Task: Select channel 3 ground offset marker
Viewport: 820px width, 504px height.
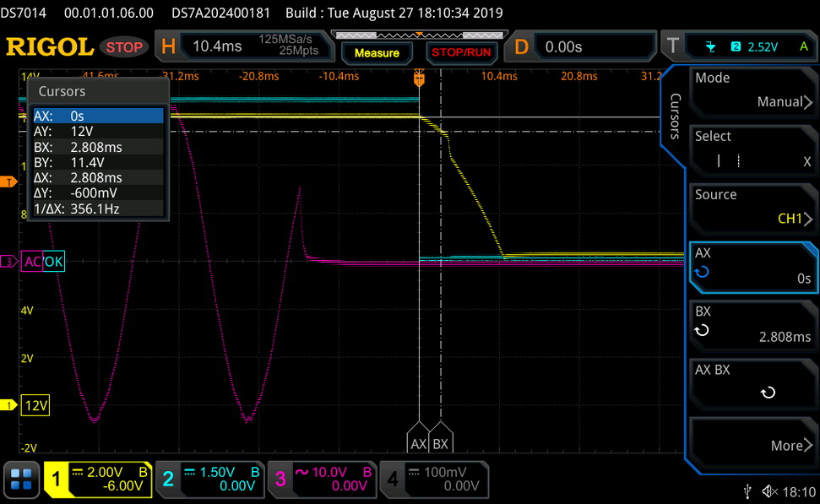Action: coord(8,262)
